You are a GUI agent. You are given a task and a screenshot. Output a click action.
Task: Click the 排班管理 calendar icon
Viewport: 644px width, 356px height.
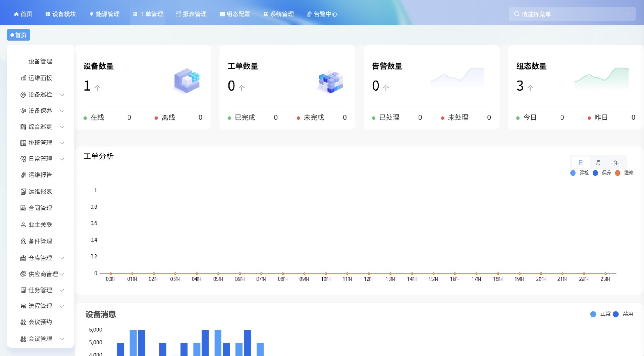(23, 143)
